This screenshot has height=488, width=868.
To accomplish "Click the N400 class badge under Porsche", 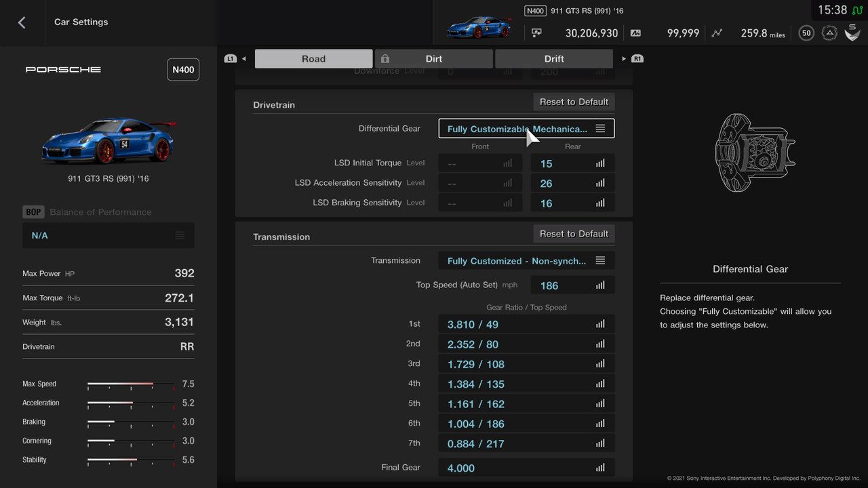I will [183, 70].
